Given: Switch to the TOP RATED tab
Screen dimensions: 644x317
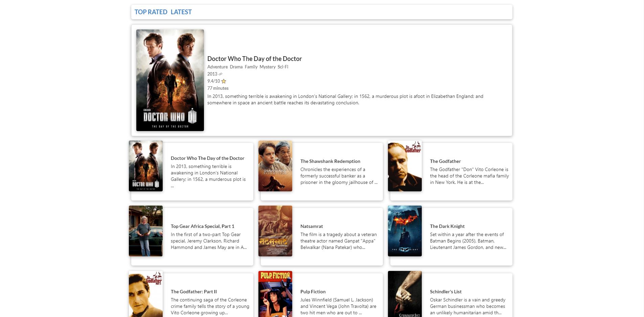Looking at the screenshot, I should point(151,12).
